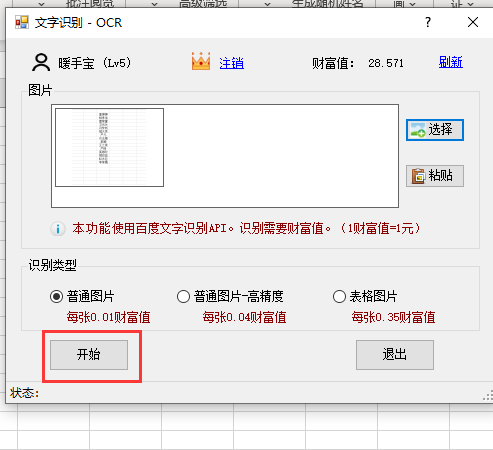This screenshot has height=450, width=493.
Task: Click the 选择 image button
Action: (435, 130)
